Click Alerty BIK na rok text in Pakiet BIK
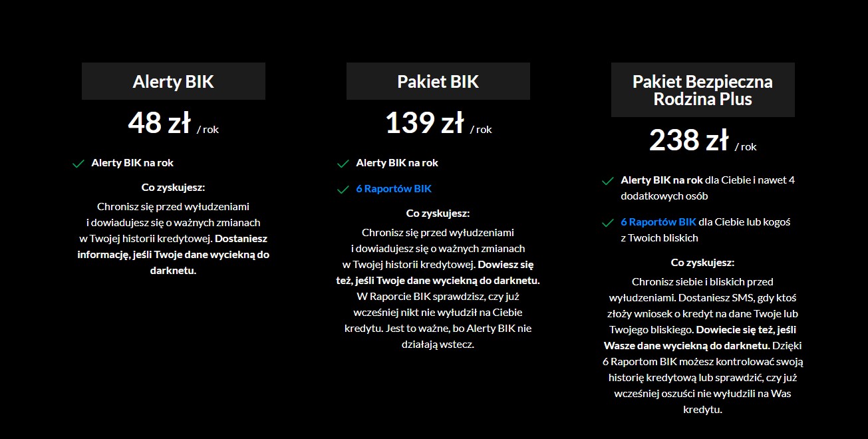 point(397,163)
